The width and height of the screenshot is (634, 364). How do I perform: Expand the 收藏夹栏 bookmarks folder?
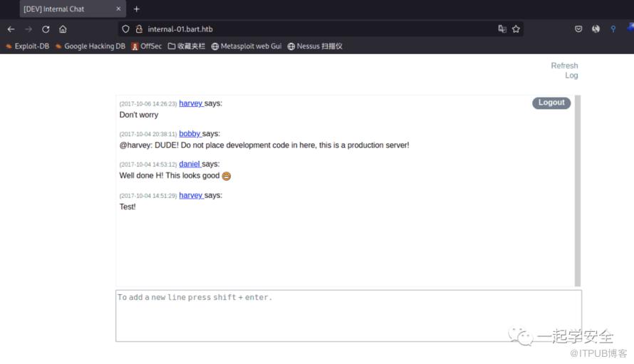click(x=186, y=46)
